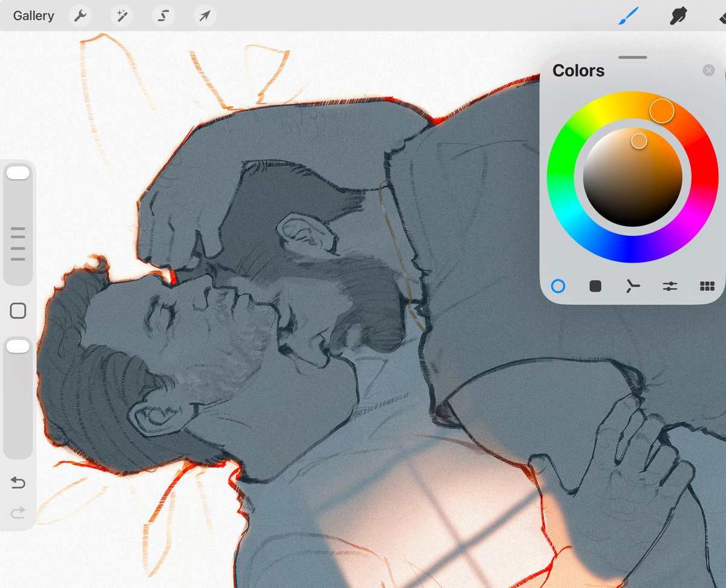The image size is (726, 588).
Task: Redo the last undone stroke
Action: [x=18, y=514]
